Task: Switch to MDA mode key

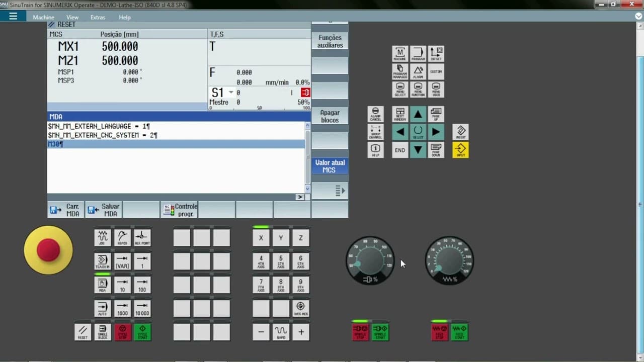Action: pos(103,285)
